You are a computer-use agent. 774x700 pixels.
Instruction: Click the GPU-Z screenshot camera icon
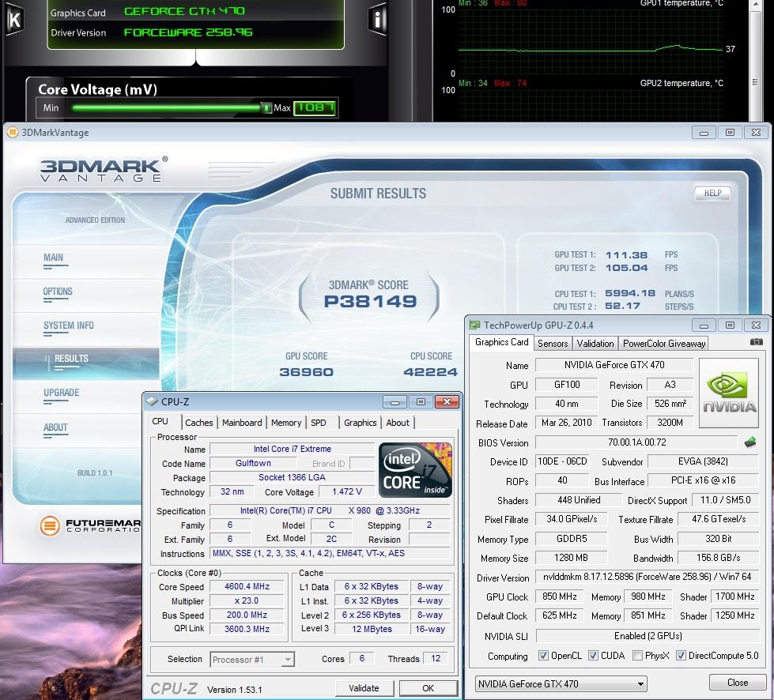pyautogui.click(x=757, y=342)
